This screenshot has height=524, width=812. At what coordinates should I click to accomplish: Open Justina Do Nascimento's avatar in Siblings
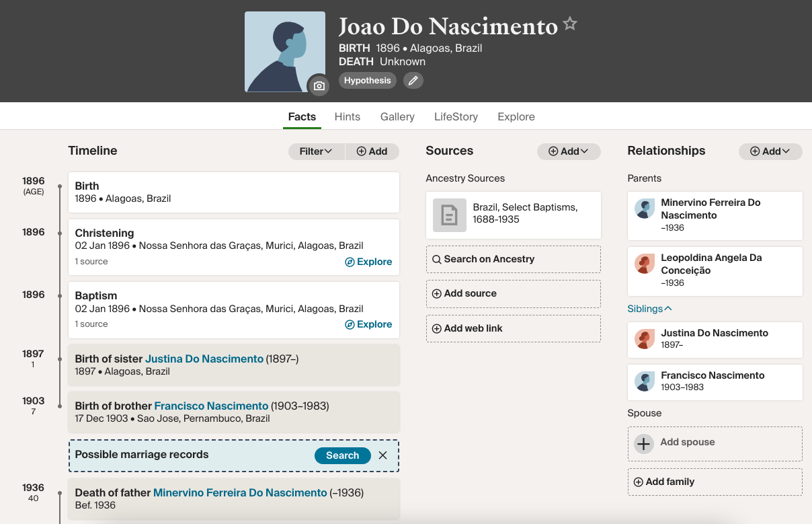(645, 339)
